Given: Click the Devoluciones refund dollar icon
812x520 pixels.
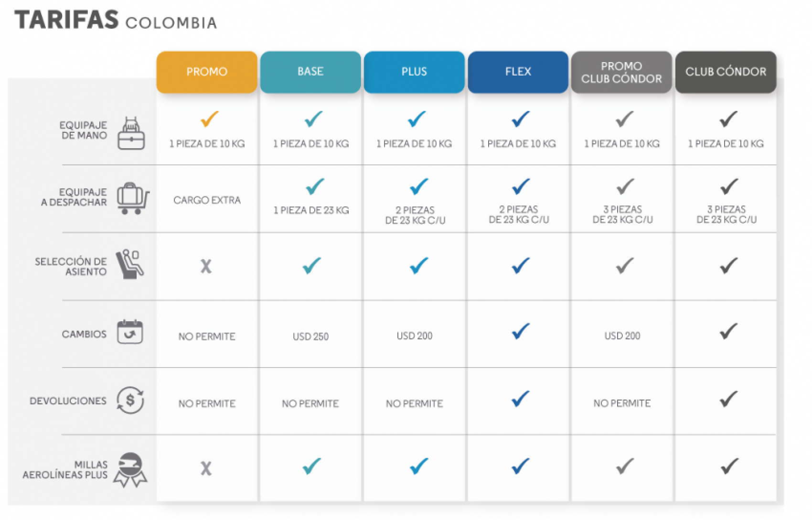Looking at the screenshot, I should click(130, 400).
